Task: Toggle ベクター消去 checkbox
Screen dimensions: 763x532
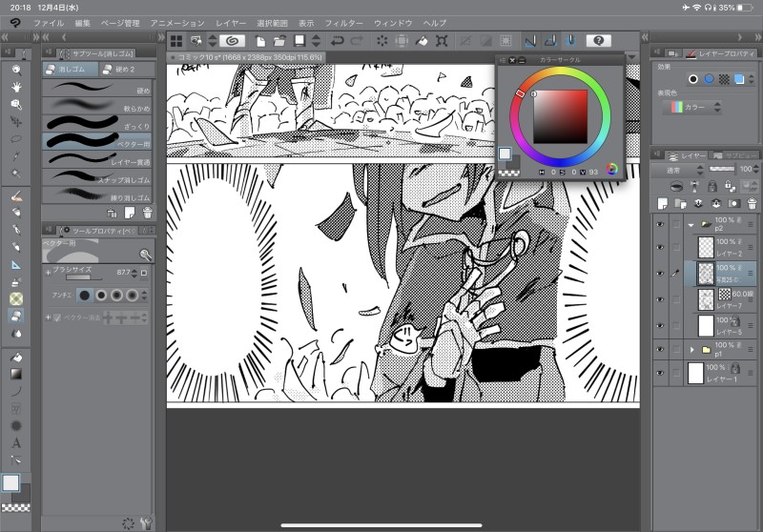Action: point(57,317)
